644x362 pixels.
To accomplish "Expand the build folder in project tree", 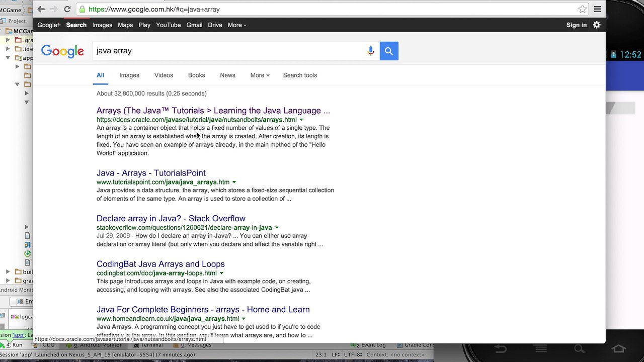I will pyautogui.click(x=8, y=272).
